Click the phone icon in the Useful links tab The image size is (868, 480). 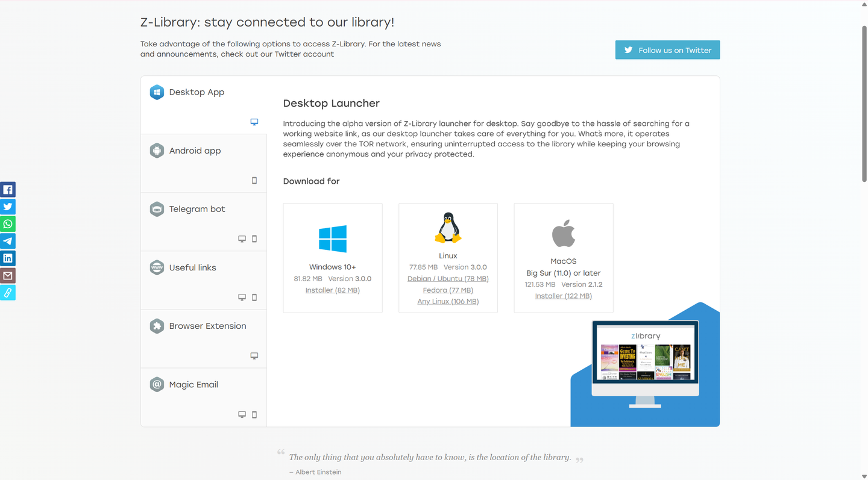tap(254, 298)
